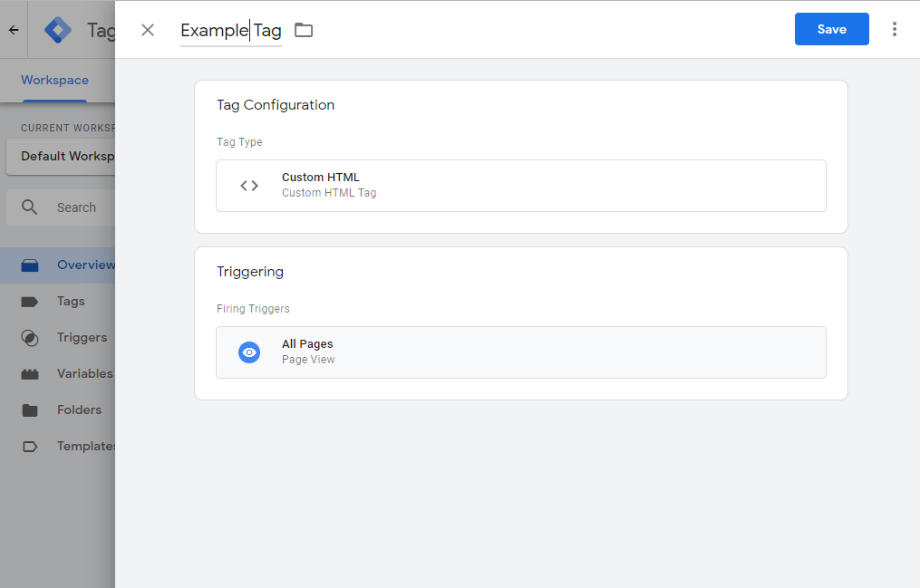Edit the Example Tag name field
The height and width of the screenshot is (588, 920).
230,31
